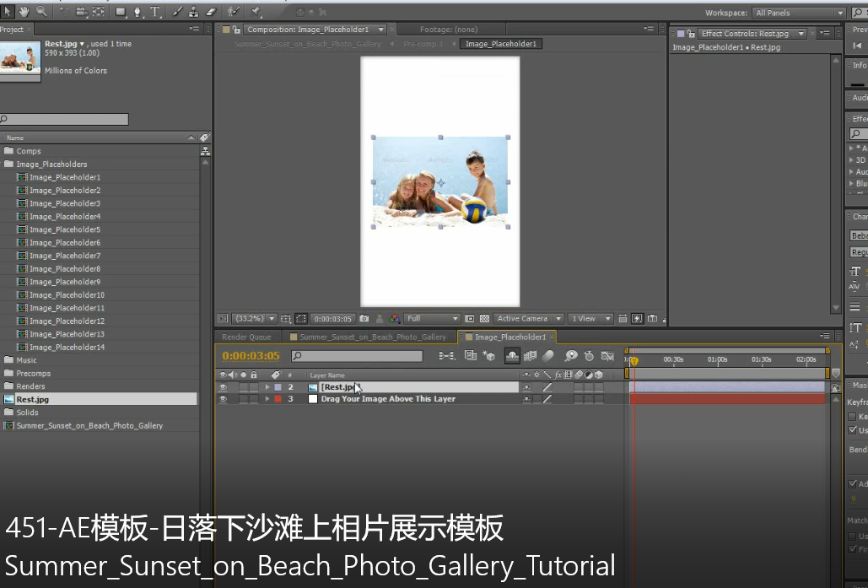Open the Workspace All Panels dropdown

[x=798, y=13]
